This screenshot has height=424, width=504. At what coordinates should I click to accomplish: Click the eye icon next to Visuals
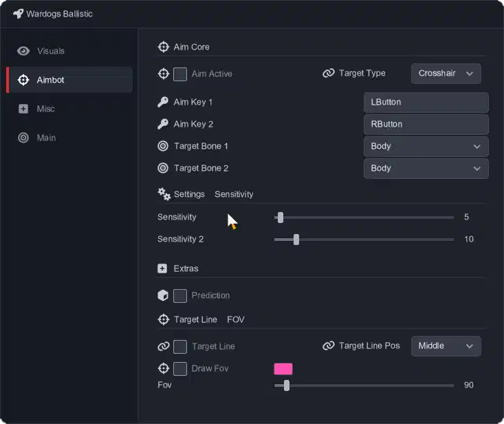(x=23, y=51)
